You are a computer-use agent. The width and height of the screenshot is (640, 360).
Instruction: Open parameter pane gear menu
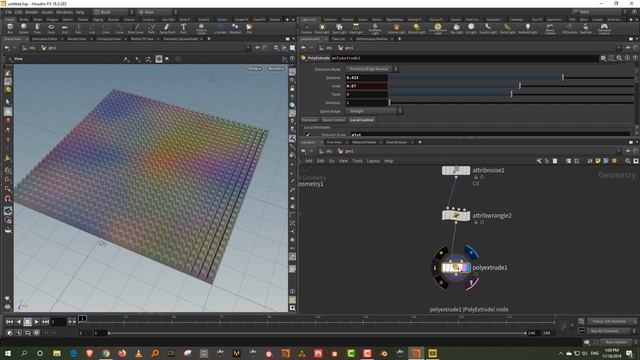pyautogui.click(x=603, y=58)
